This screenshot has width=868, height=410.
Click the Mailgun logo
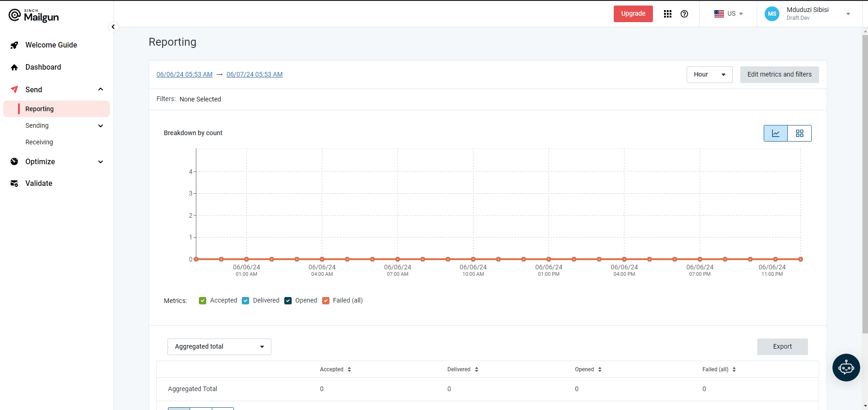34,16
